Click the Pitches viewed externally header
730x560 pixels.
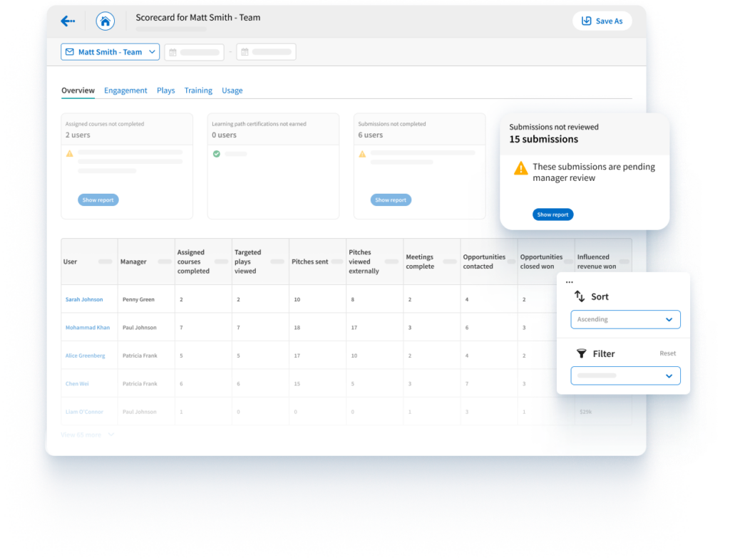click(375, 261)
